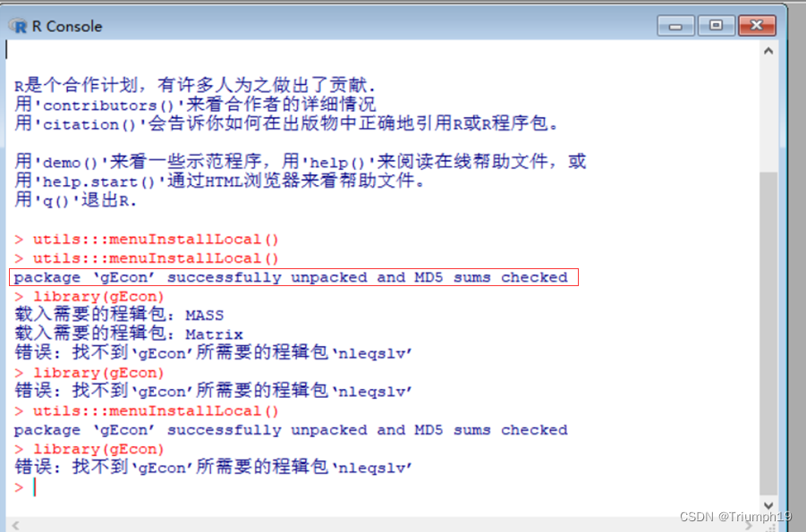Click the vertical scrollbar up arrow
Viewport: 806px width, 532px height.
point(768,51)
